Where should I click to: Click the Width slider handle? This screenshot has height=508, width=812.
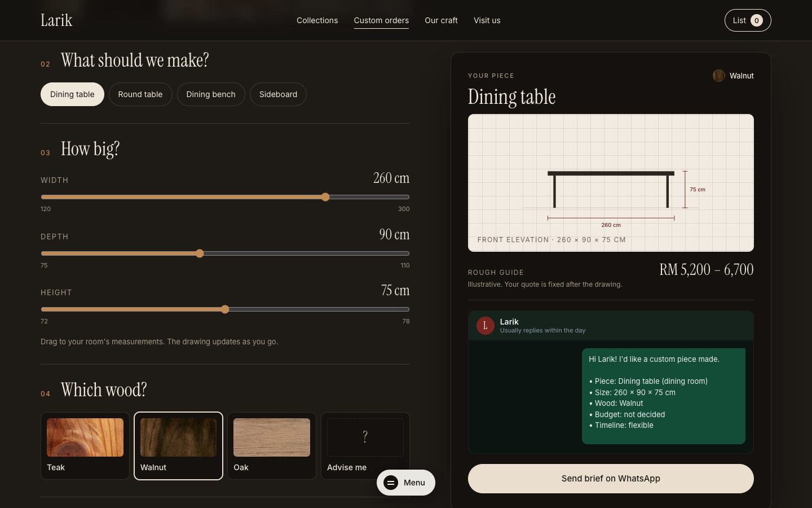pos(325,197)
